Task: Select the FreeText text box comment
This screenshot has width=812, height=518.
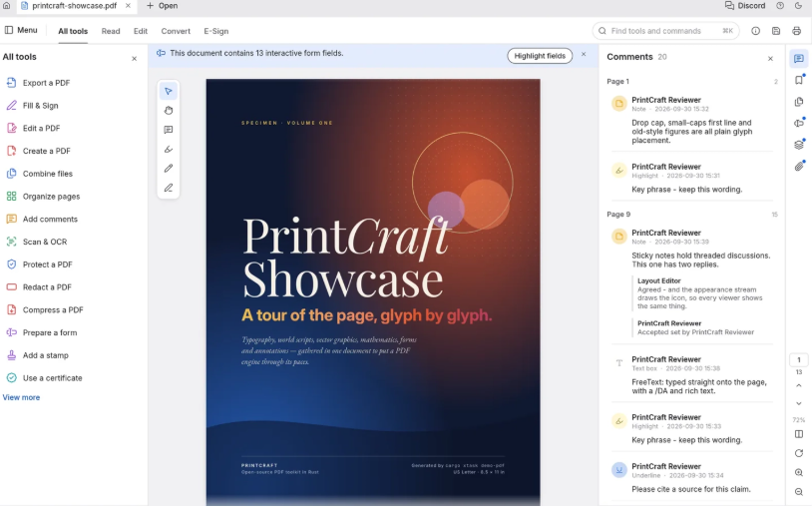Action: (692, 375)
